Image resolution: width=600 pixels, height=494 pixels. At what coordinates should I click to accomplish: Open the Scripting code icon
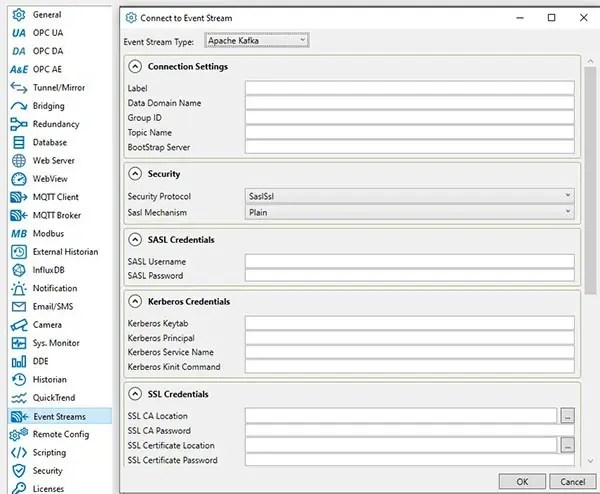tap(19, 453)
